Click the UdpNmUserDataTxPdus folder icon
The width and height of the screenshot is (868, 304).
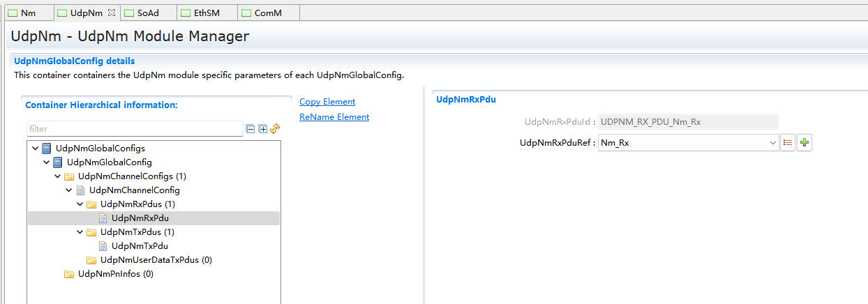coord(91,260)
